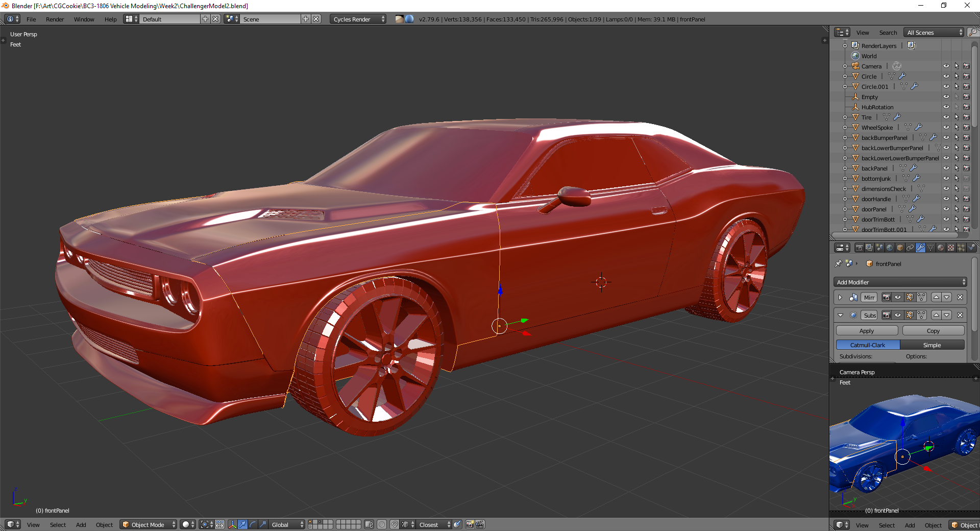Screen dimensions: 980x531
Task: Open the Add Modifier dropdown
Action: point(900,282)
